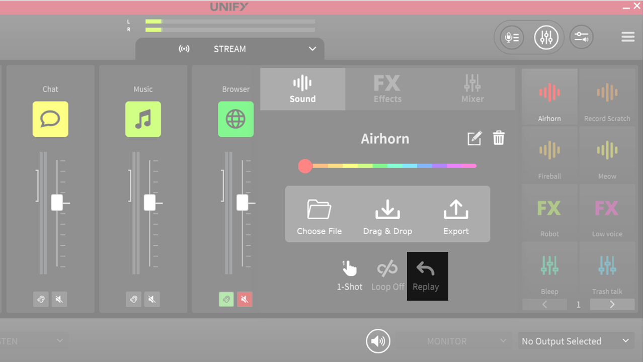The image size is (644, 362).
Task: Click the Browser channel globe icon
Action: [235, 119]
